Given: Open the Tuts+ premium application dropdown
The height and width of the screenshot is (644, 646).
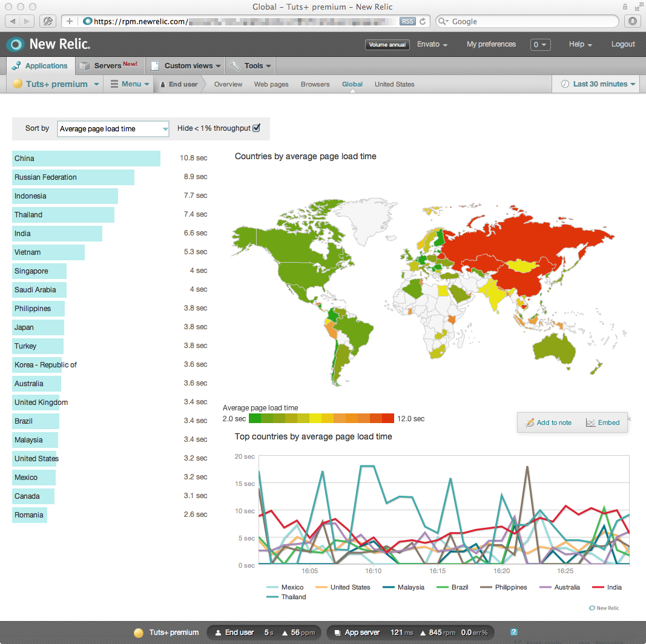Looking at the screenshot, I should (56, 84).
